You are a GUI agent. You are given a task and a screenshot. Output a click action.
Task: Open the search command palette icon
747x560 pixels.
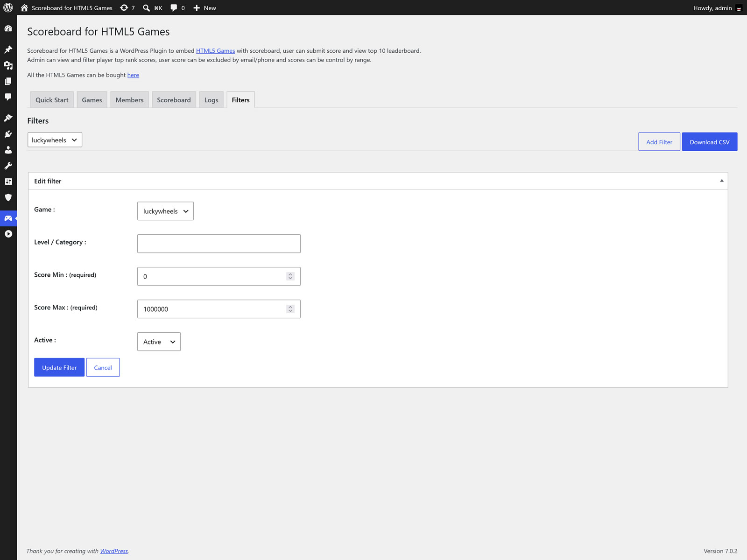146,7
